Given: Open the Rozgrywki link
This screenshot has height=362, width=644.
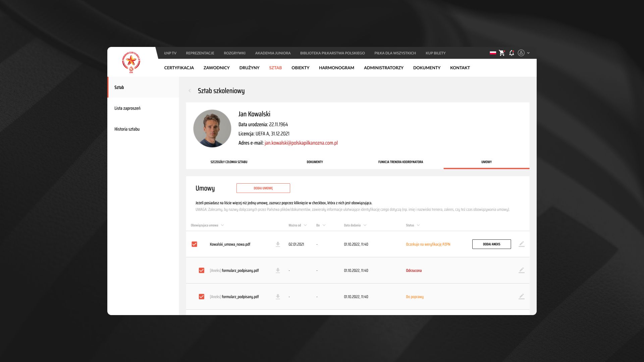Looking at the screenshot, I should (x=235, y=53).
